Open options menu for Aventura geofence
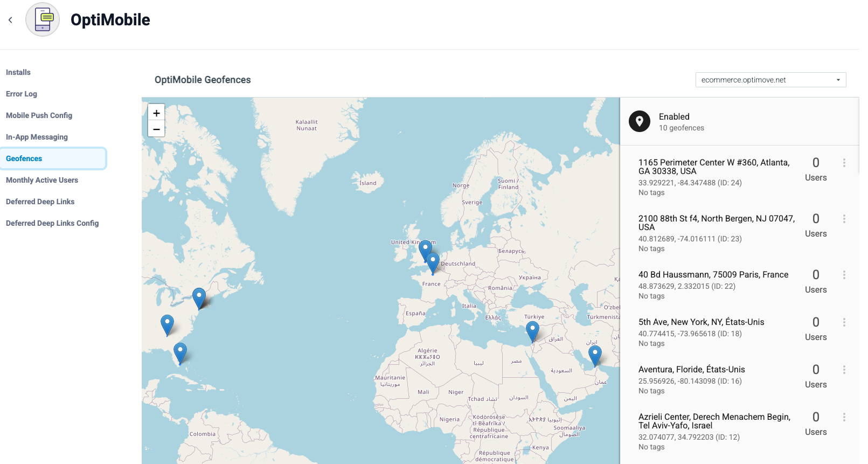868x464 pixels. coord(844,370)
